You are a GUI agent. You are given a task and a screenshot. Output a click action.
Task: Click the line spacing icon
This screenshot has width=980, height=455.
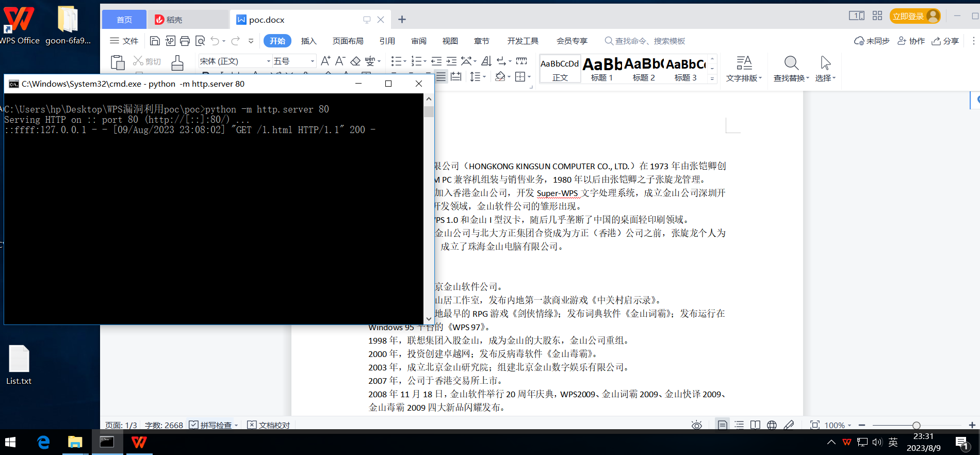[x=475, y=77]
